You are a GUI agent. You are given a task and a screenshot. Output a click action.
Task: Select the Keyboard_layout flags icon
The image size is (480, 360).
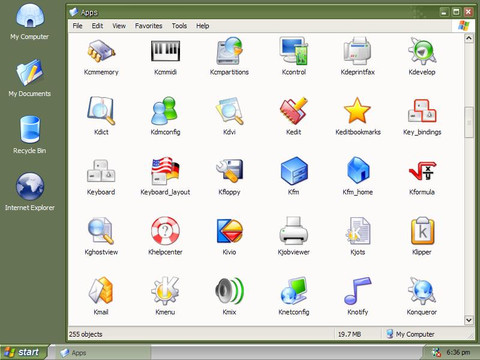pyautogui.click(x=165, y=171)
